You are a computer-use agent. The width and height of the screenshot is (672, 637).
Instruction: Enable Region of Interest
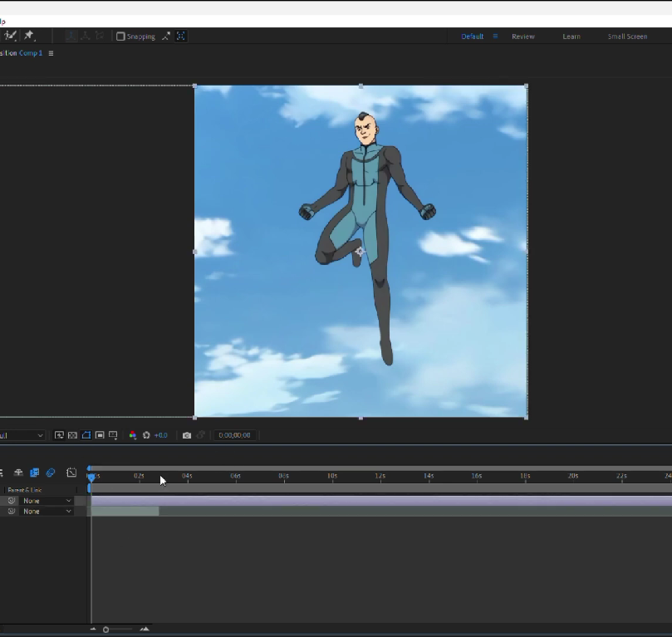tap(100, 435)
